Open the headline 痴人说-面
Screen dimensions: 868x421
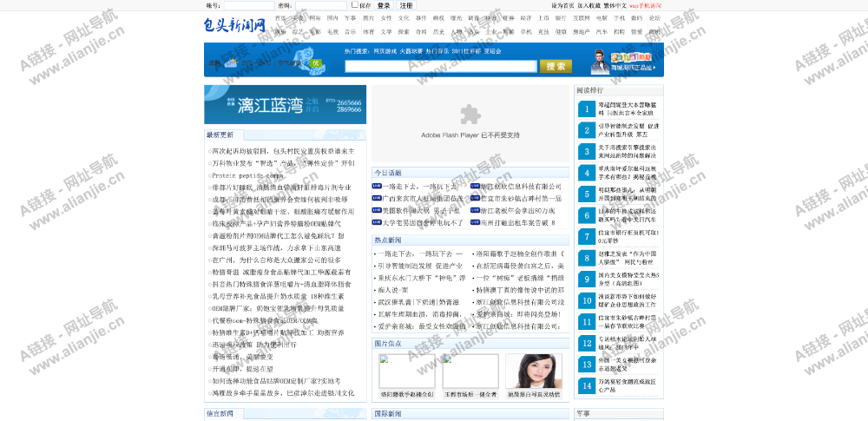(x=393, y=290)
